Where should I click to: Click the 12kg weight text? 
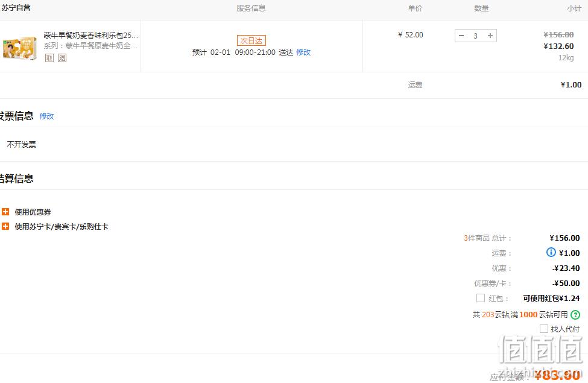pos(566,58)
